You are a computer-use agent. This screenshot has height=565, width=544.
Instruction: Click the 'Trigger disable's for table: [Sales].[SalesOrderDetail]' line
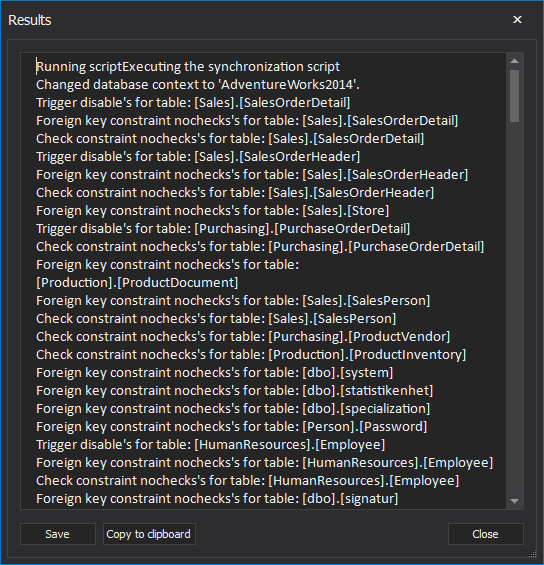(193, 103)
